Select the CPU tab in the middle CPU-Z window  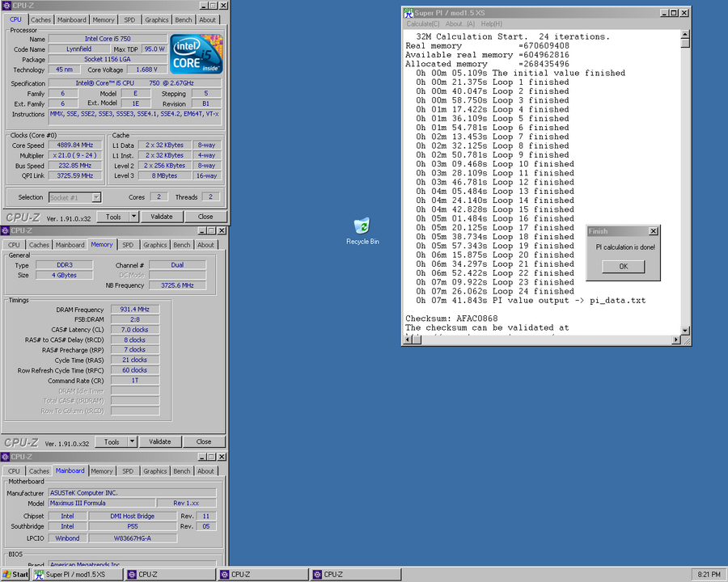(x=14, y=245)
